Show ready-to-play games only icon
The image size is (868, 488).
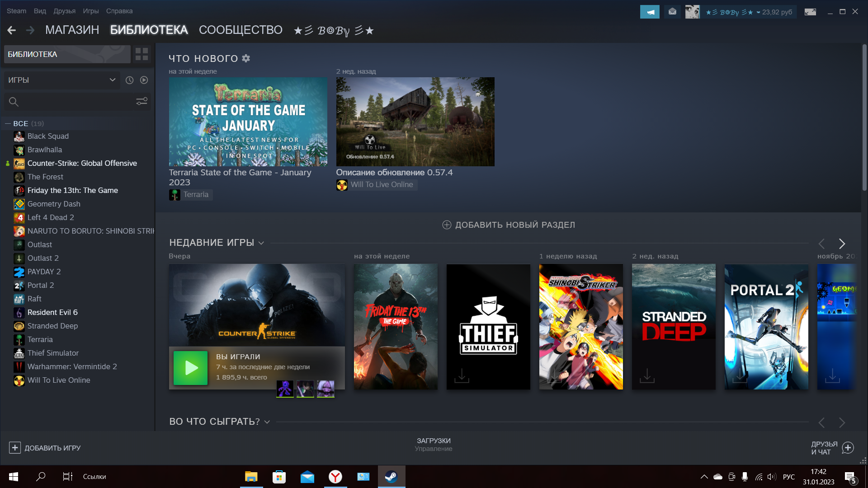(x=144, y=80)
